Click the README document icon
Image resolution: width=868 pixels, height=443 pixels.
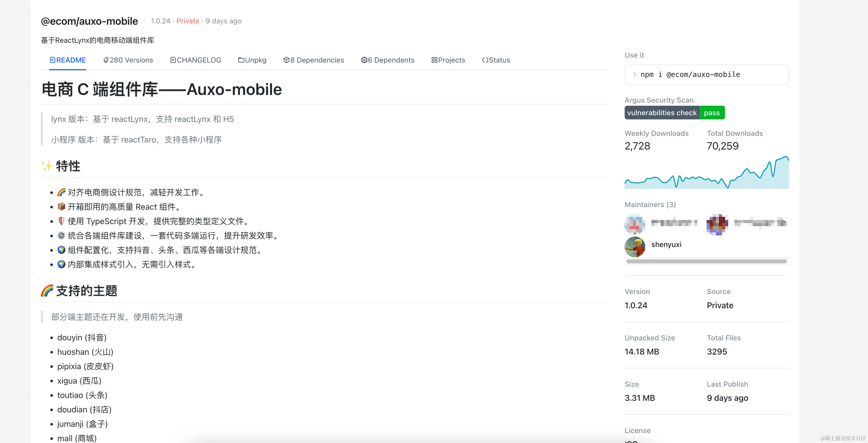coord(53,60)
